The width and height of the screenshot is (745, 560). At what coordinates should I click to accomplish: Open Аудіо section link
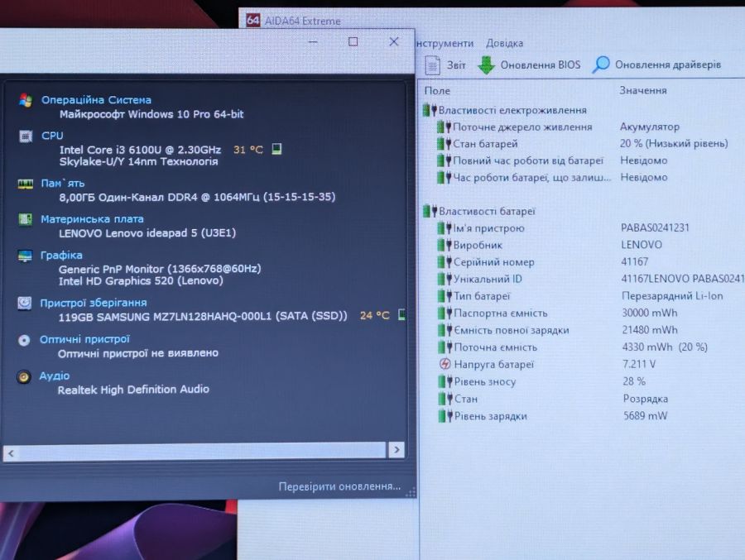pos(55,376)
